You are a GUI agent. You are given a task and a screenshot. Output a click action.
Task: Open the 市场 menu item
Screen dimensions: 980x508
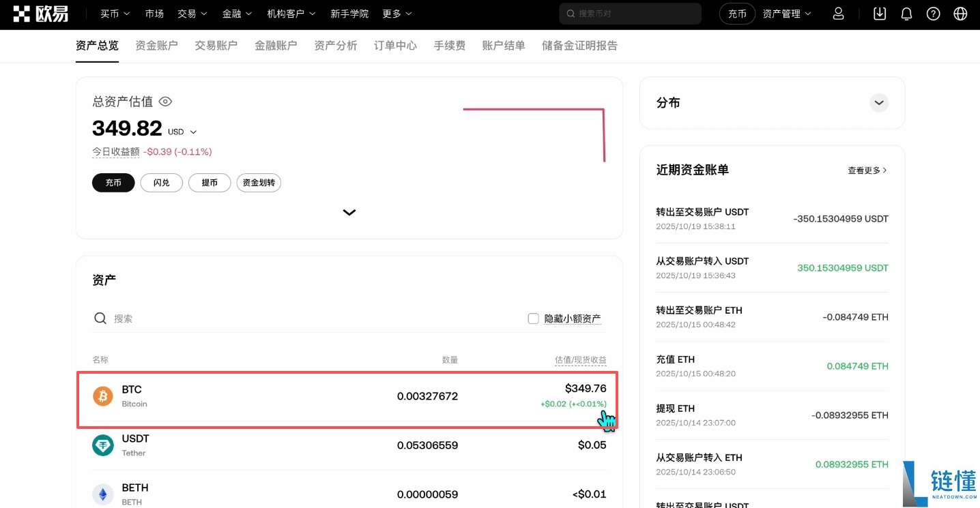(154, 14)
